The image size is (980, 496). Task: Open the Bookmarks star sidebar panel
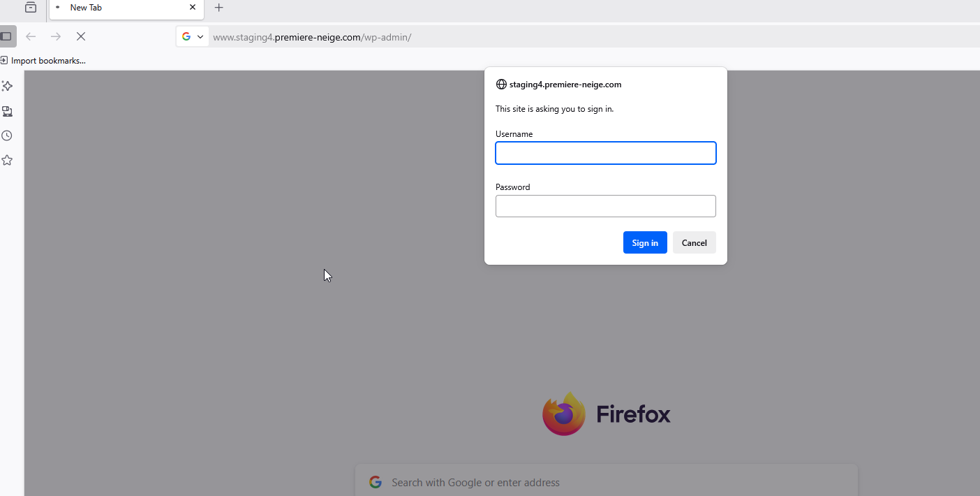(7, 161)
